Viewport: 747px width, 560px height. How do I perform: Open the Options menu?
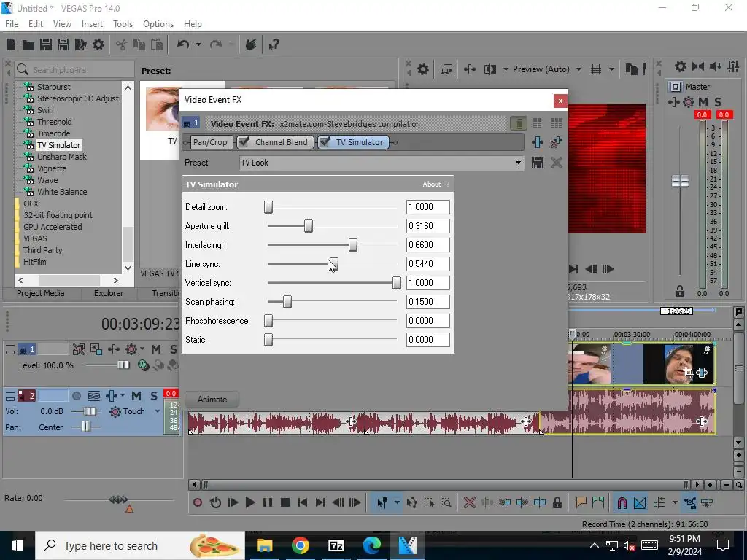158,24
